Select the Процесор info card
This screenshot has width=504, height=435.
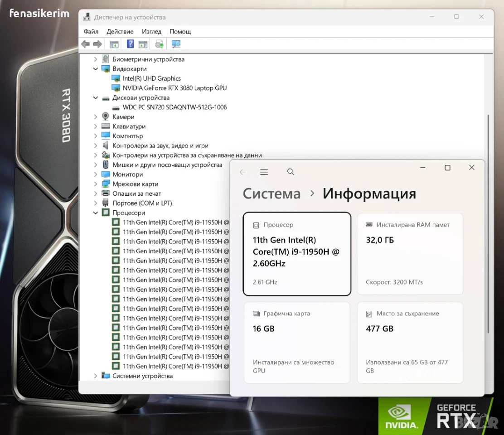coord(297,254)
